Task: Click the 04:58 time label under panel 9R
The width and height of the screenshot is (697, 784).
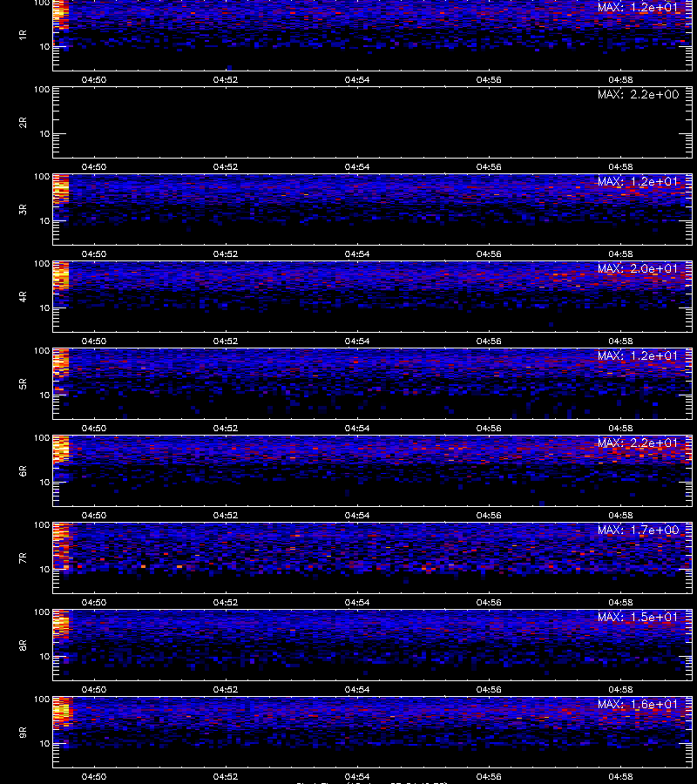Action: pyautogui.click(x=620, y=776)
